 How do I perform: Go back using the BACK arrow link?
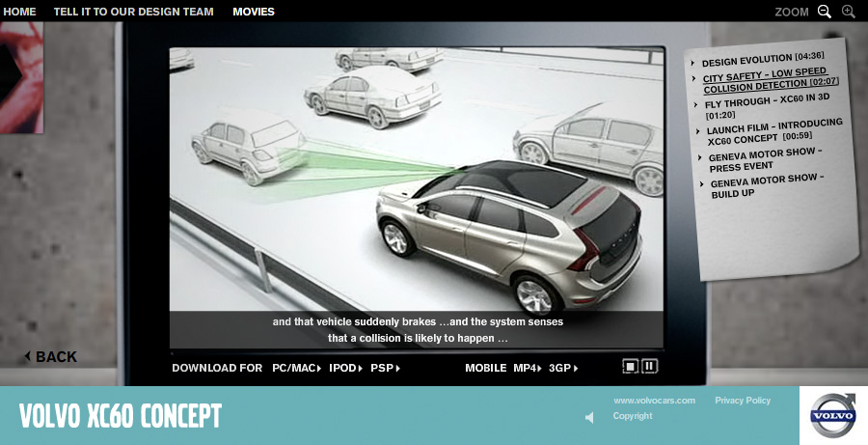(x=50, y=357)
